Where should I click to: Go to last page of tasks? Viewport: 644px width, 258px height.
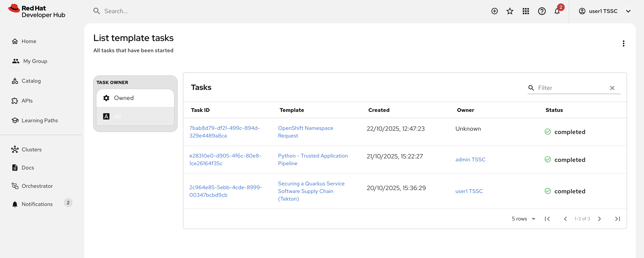(617, 219)
